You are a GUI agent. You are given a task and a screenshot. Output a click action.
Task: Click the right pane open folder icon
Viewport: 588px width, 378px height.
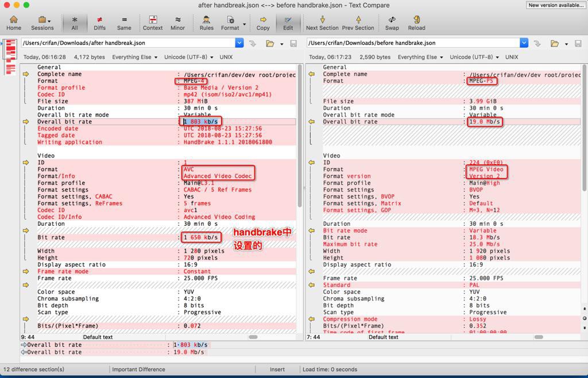click(555, 44)
